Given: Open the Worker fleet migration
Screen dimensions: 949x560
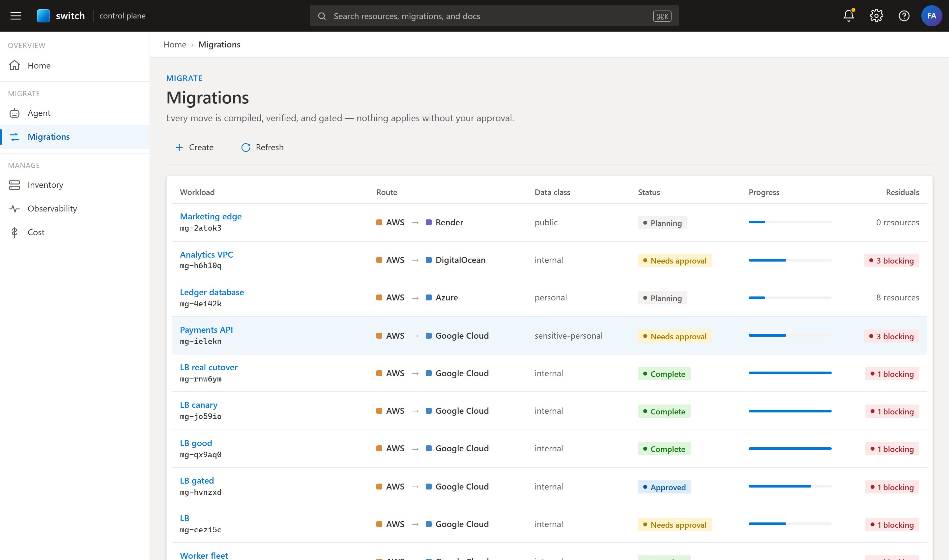Looking at the screenshot, I should (204, 555).
